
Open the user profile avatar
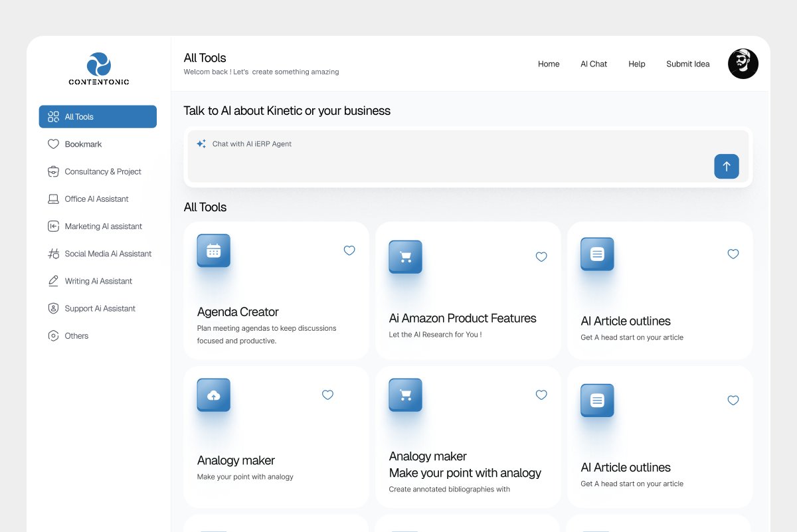pos(743,64)
